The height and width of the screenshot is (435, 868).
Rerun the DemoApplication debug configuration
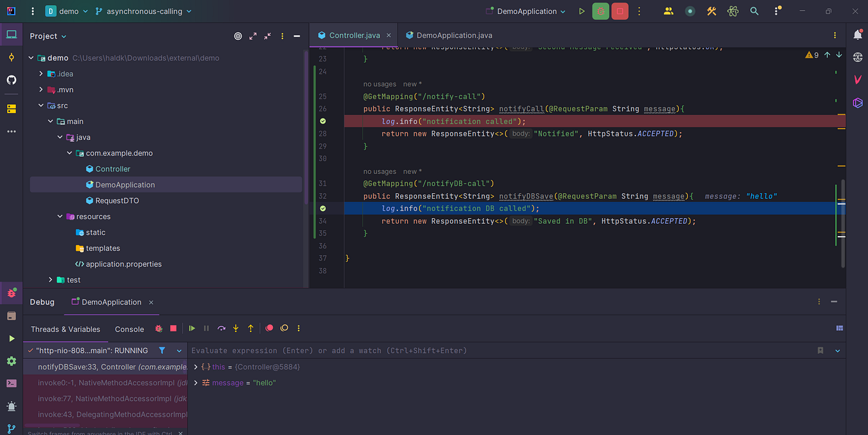[159, 328]
